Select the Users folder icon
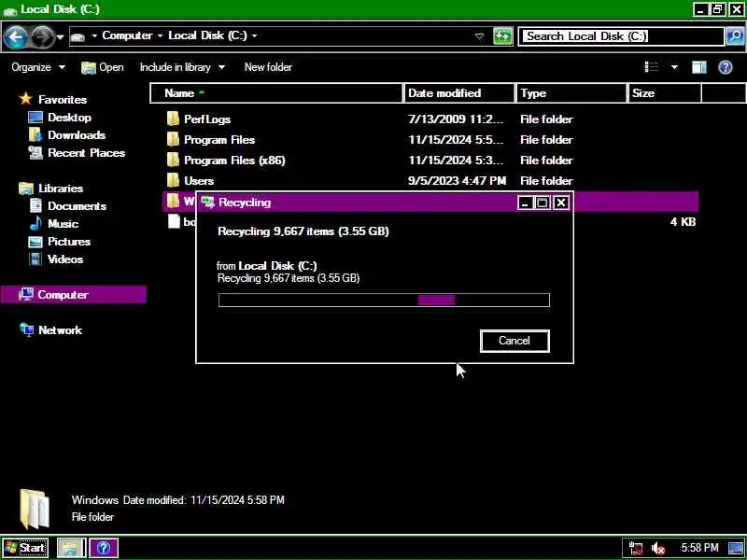 tap(174, 180)
